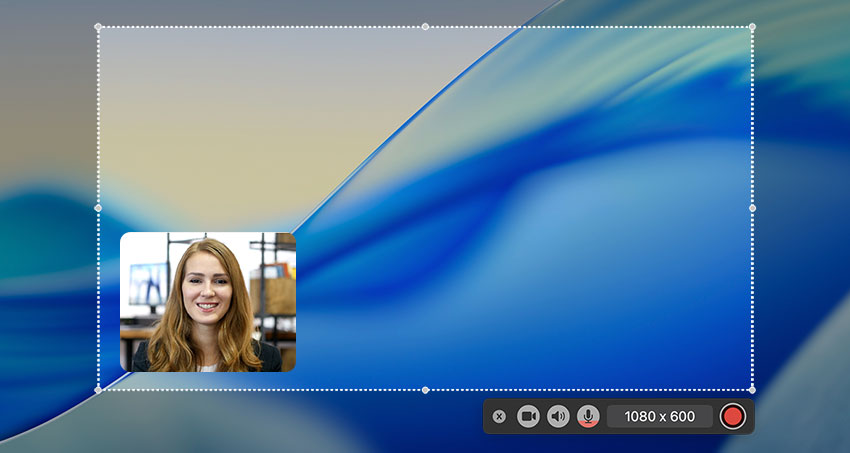850x453 pixels.
Task: Select the webcam preview thumbnail
Action: pyautogui.click(x=208, y=302)
